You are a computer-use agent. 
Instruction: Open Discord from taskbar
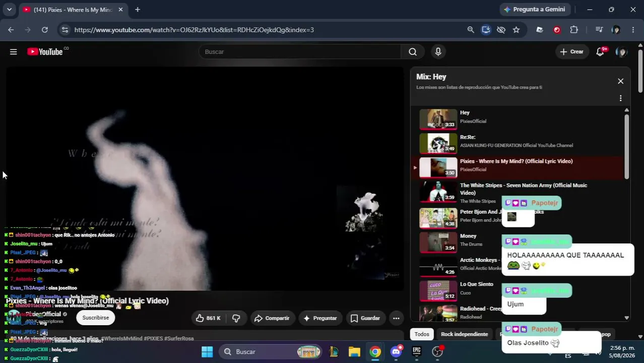tap(396, 352)
